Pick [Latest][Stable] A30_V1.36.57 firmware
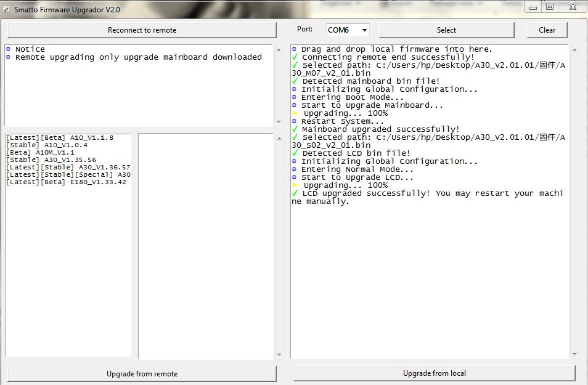This screenshot has width=588, height=385. pyautogui.click(x=68, y=167)
